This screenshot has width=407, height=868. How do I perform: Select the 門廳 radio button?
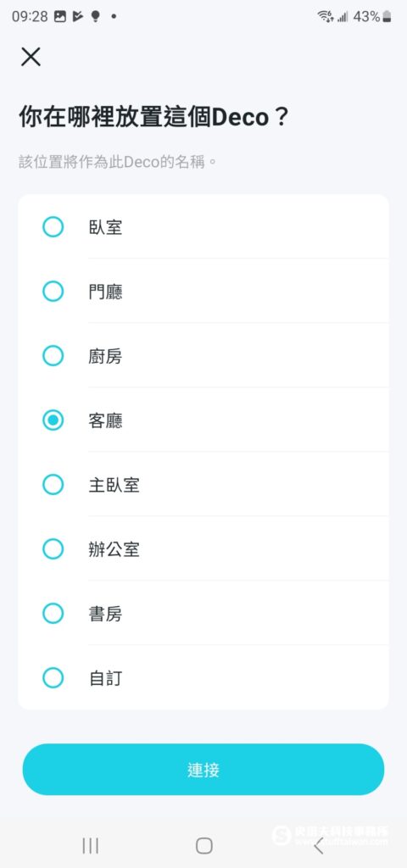(53, 292)
